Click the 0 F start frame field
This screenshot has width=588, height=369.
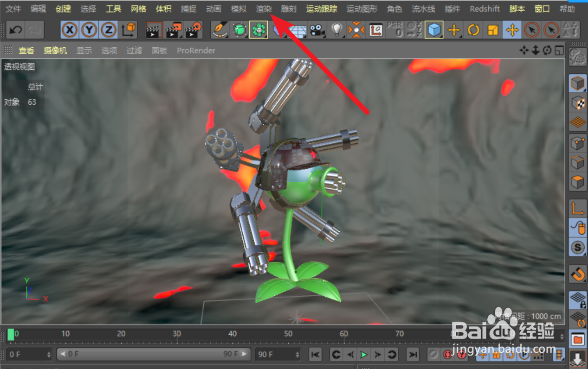click(x=30, y=355)
